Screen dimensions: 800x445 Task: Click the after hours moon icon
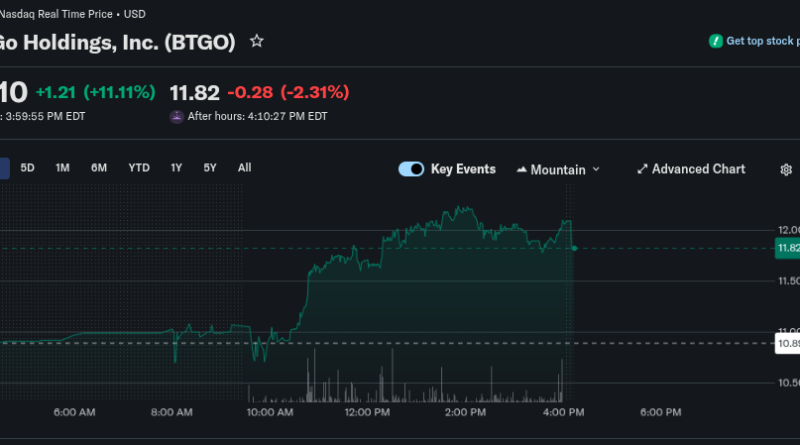(177, 116)
